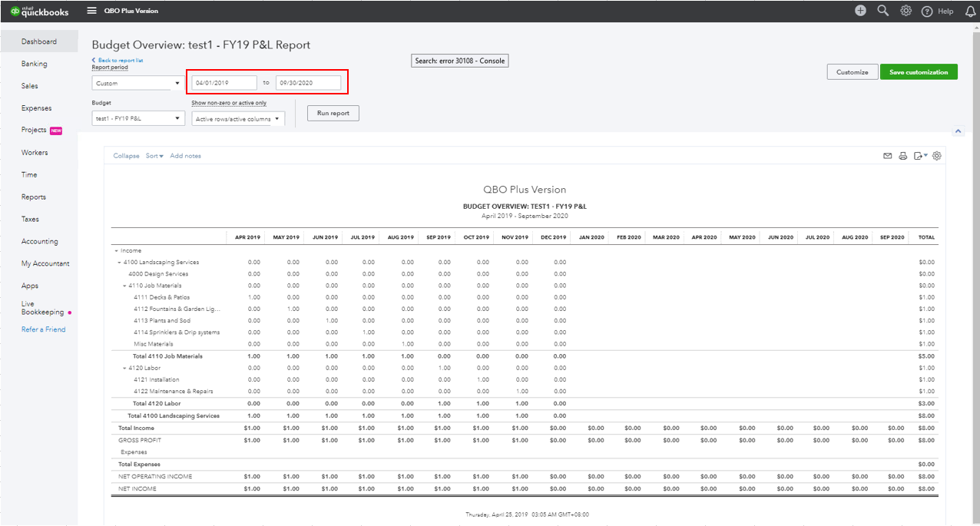980x526 pixels.
Task: Click the Total Income row label
Action: (x=136, y=428)
